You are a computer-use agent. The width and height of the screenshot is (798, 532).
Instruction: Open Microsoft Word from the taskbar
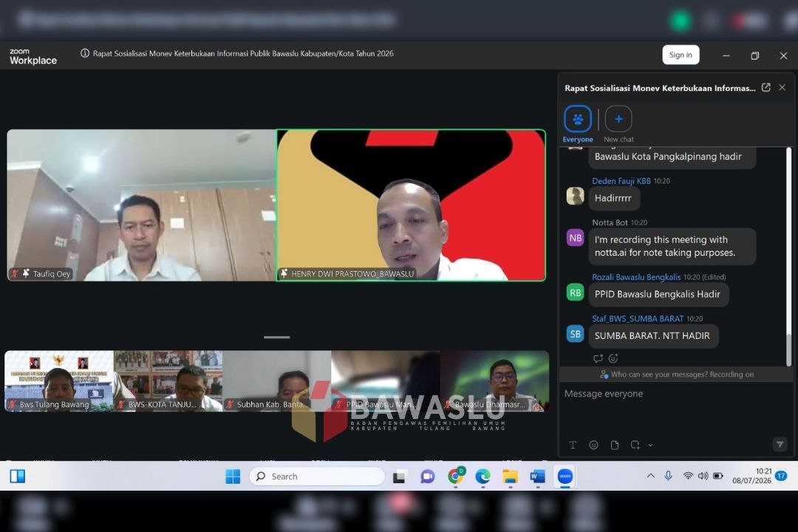[x=537, y=477]
